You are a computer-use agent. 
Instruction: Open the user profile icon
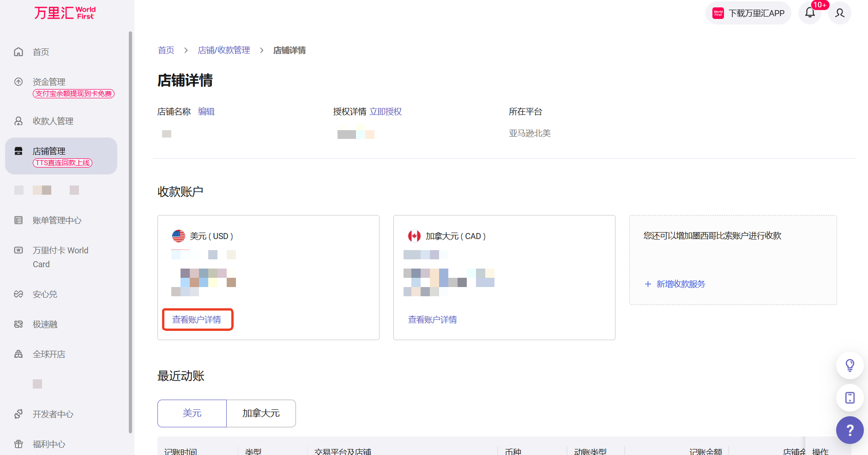(840, 13)
